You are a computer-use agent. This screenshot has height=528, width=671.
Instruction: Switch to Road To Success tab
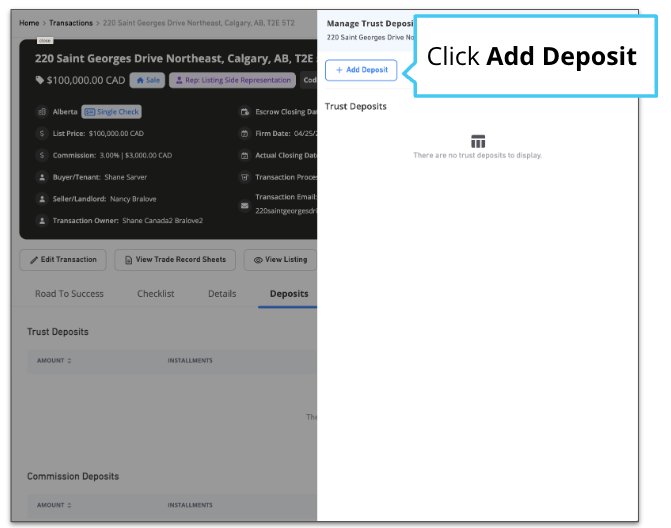[69, 294]
